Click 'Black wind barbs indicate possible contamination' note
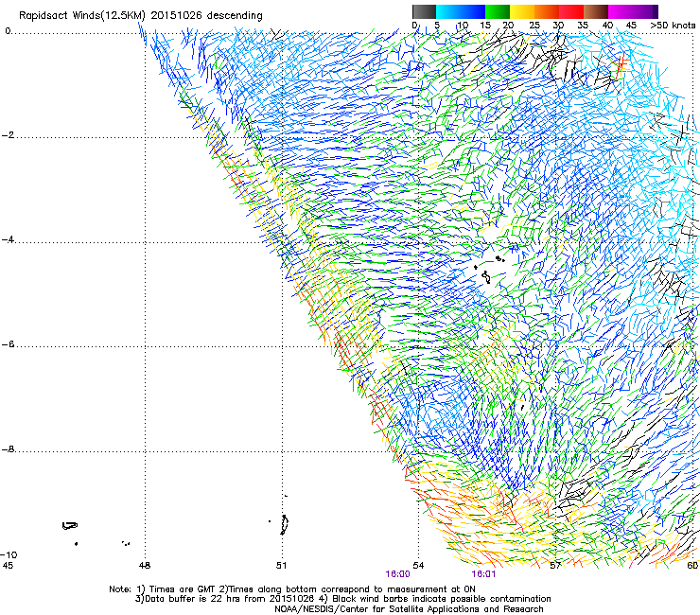 [437, 599]
